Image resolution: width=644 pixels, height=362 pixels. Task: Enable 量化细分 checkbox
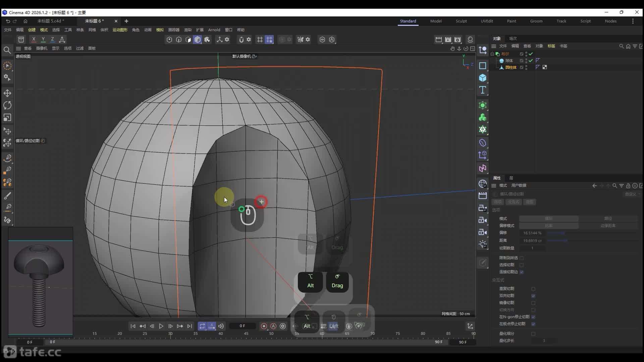[533, 334]
